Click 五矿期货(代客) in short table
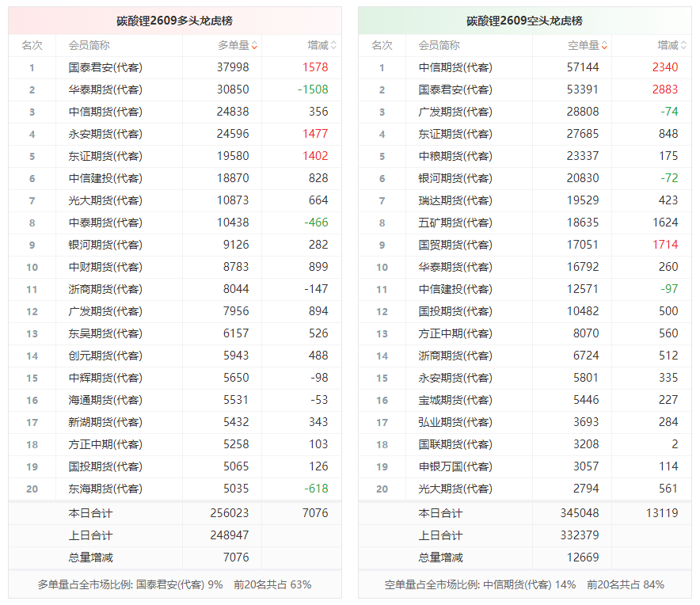This screenshot has height=605, width=700. (x=455, y=223)
